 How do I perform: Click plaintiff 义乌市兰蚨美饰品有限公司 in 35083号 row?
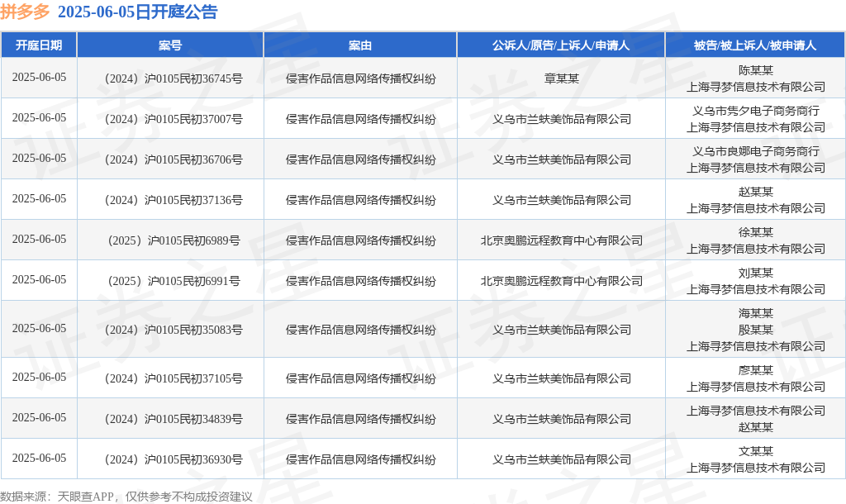561,329
